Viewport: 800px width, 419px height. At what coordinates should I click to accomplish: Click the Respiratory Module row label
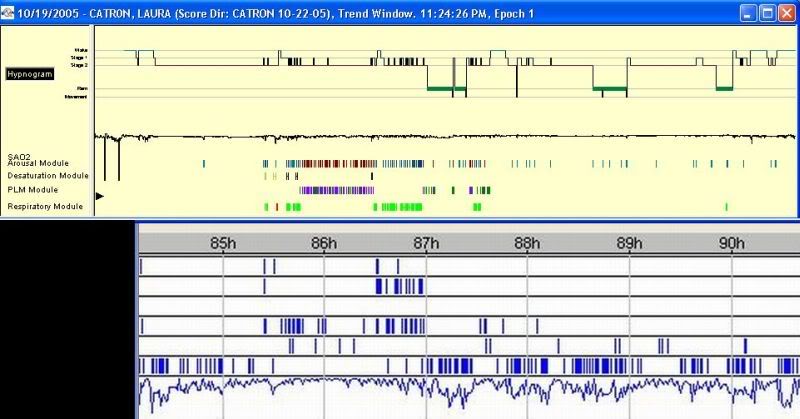(44, 206)
